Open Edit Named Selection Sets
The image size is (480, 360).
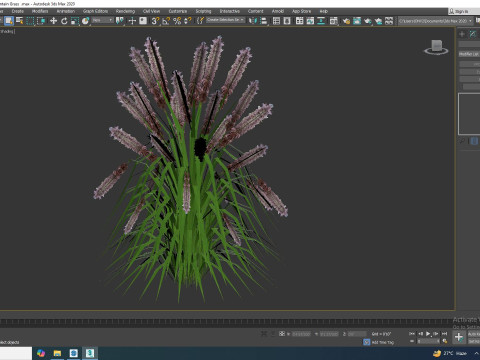(x=200, y=21)
